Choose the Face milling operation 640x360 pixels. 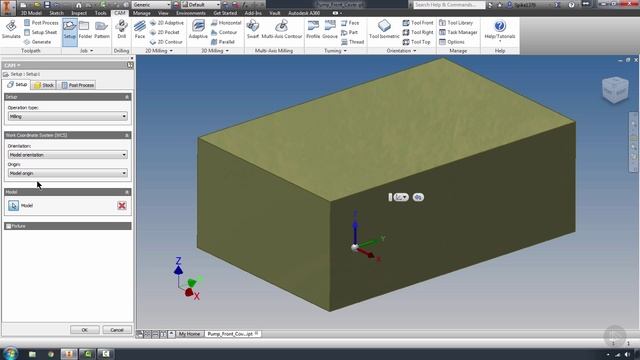[140, 29]
